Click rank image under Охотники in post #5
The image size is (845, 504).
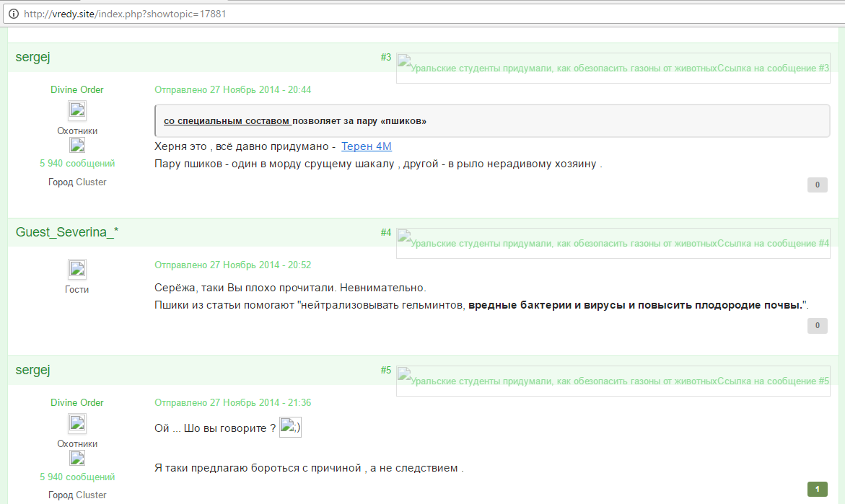pyautogui.click(x=77, y=459)
